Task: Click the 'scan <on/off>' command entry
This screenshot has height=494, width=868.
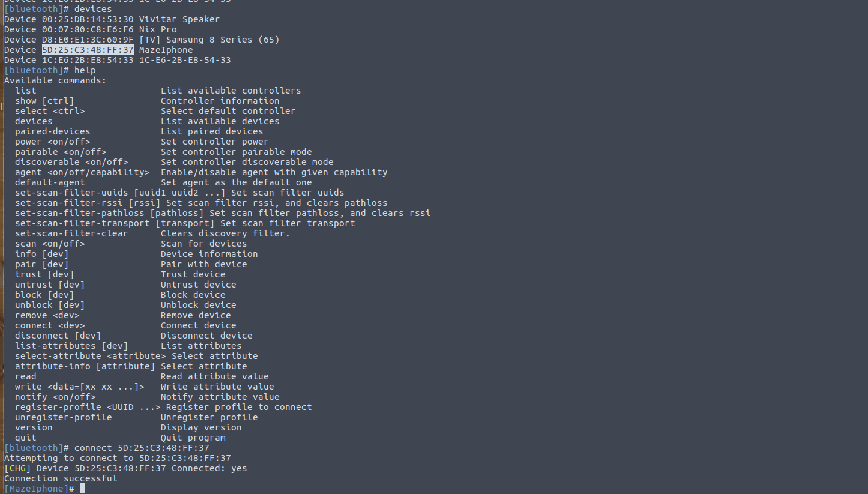Action: pyautogui.click(x=50, y=244)
